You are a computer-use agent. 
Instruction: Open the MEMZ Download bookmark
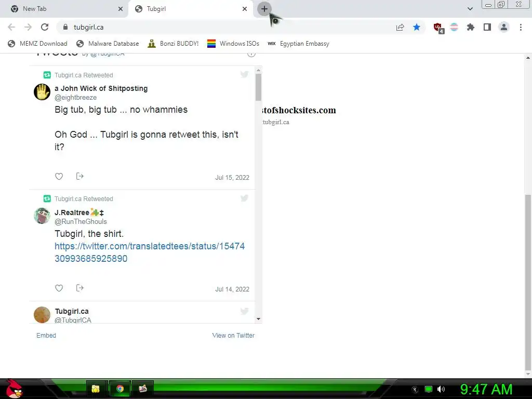click(x=37, y=44)
